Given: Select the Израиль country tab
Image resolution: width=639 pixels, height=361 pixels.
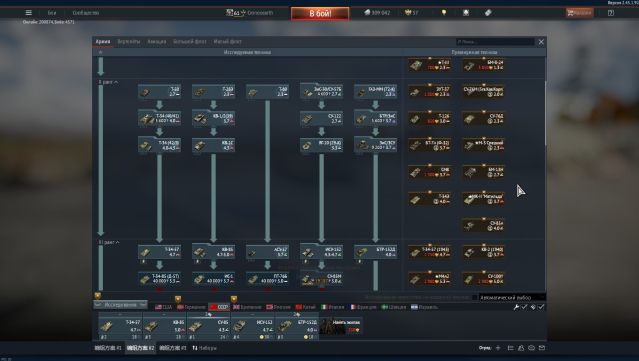Looking at the screenshot, I should pyautogui.click(x=424, y=307).
